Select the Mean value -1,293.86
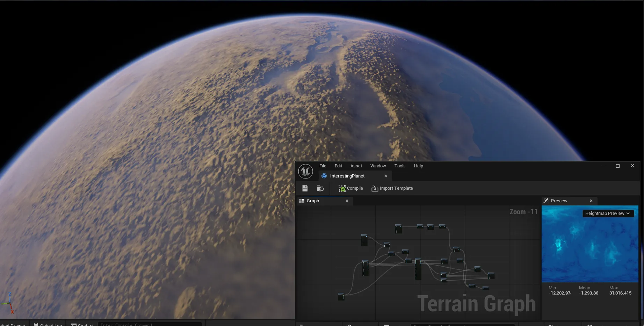644x326 pixels. 588,293
